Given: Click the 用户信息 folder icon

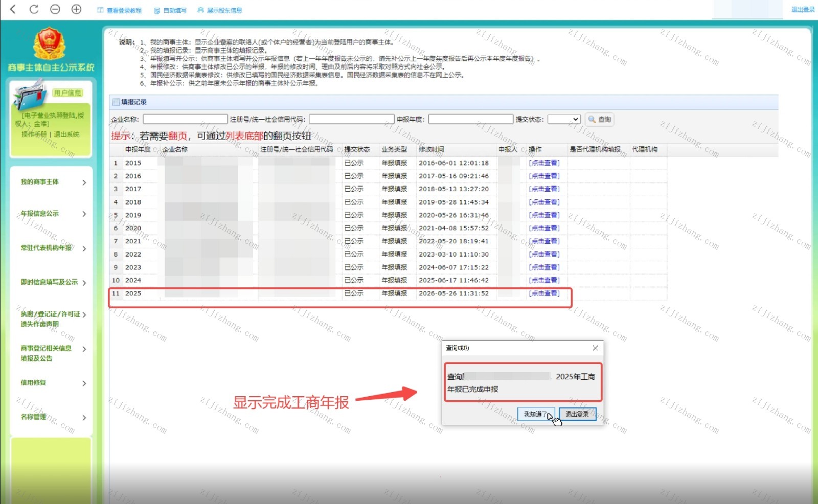Looking at the screenshot, I should click(x=31, y=96).
